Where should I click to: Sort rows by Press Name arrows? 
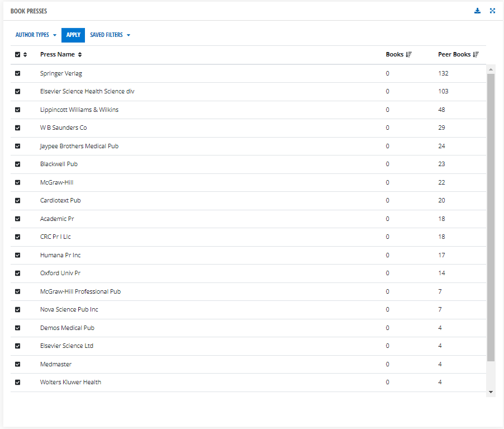tap(80, 55)
